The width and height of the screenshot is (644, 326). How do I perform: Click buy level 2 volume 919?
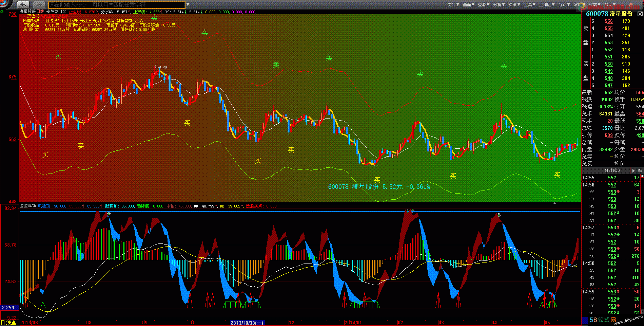[x=626, y=64]
